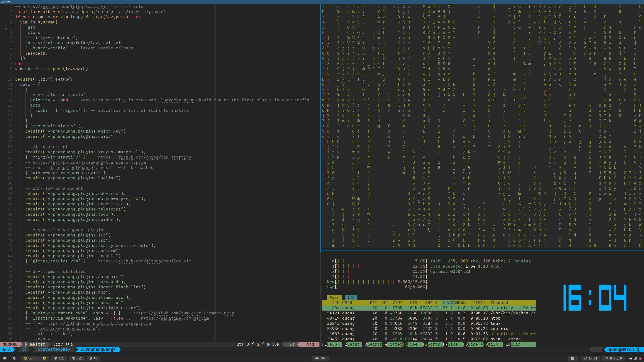Open F6 SortBy in the htop footer

433,344
